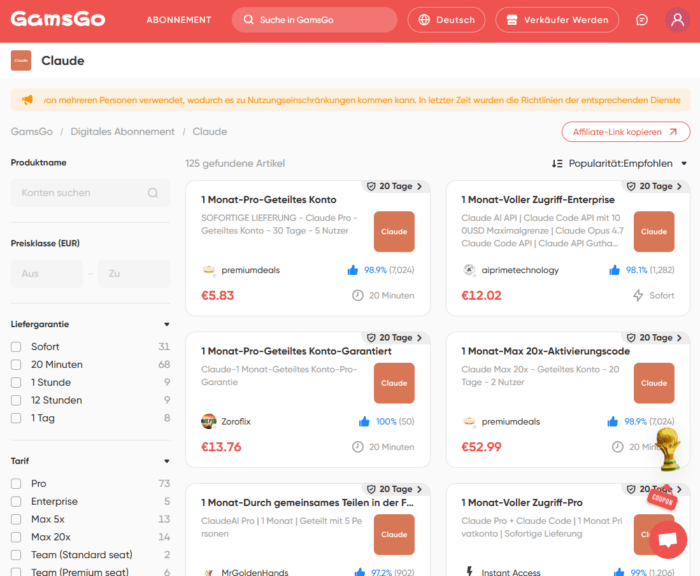Check the 12 Stunden delivery checkbox
Viewport: 700px width, 576px height.
click(x=16, y=401)
